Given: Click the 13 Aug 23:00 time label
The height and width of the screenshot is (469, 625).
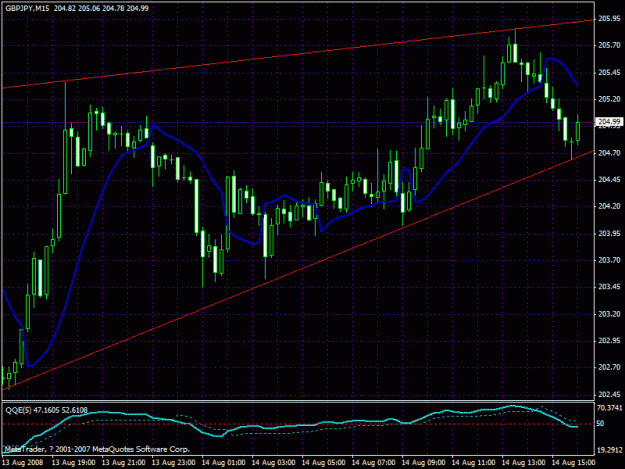Looking at the screenshot, I should (x=174, y=463).
